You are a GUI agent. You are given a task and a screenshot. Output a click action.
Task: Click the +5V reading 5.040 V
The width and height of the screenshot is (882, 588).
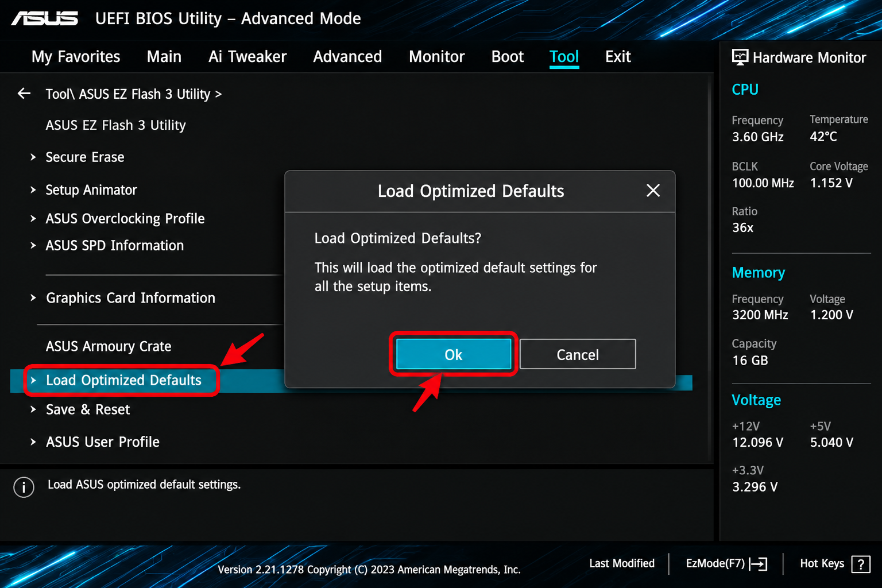click(831, 443)
